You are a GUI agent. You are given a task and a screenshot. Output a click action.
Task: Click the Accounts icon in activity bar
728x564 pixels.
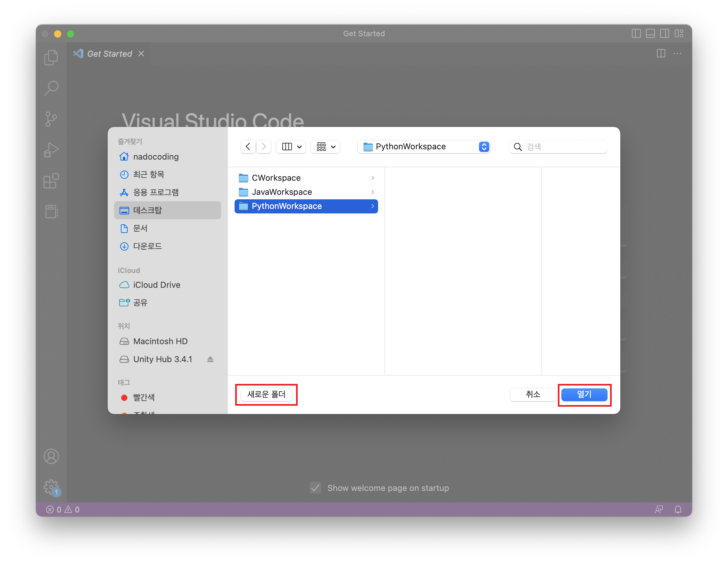[51, 456]
